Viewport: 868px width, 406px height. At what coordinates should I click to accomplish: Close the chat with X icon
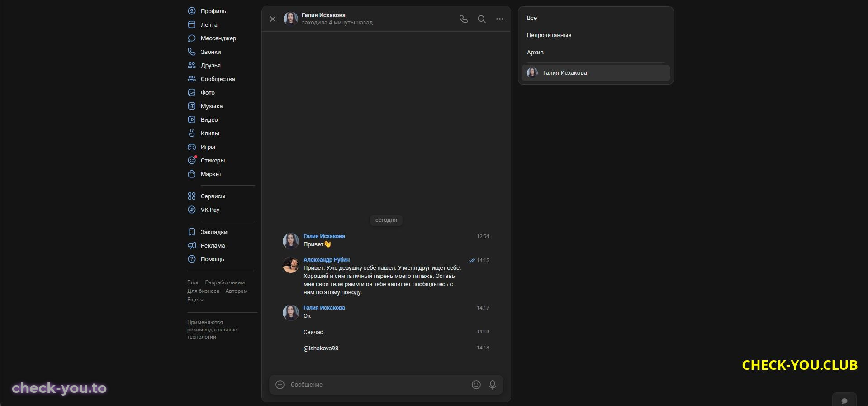click(273, 19)
